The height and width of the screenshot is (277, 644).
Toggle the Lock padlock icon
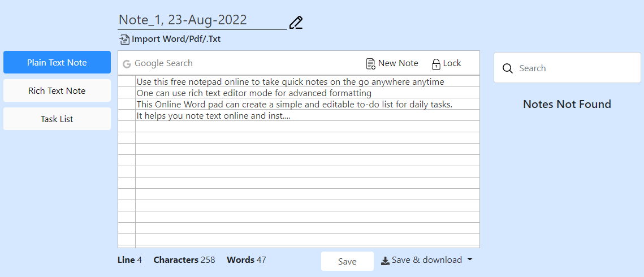(436, 64)
